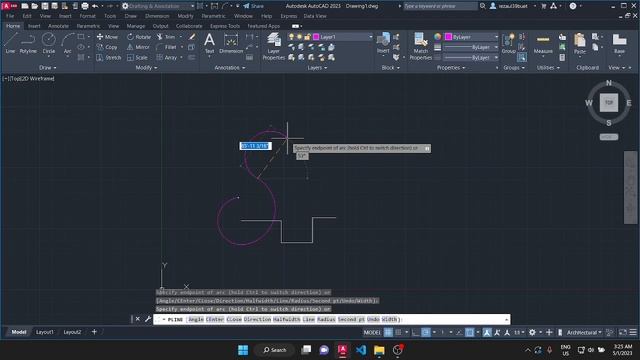Toggle object snap in status bar

470,332
